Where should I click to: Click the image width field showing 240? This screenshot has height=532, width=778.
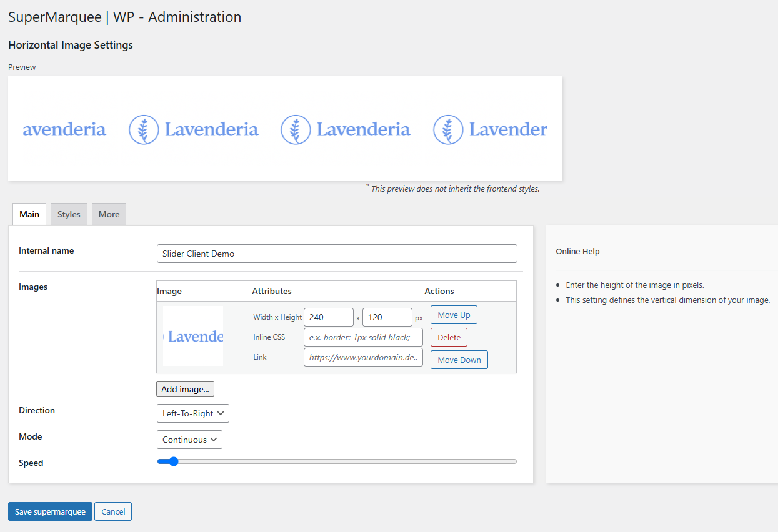click(x=328, y=317)
